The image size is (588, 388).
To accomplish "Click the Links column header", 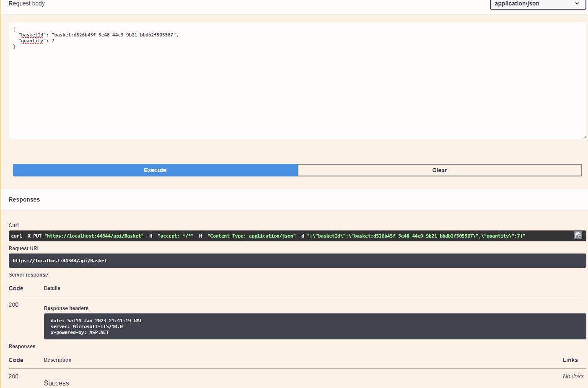I will click(x=570, y=360).
